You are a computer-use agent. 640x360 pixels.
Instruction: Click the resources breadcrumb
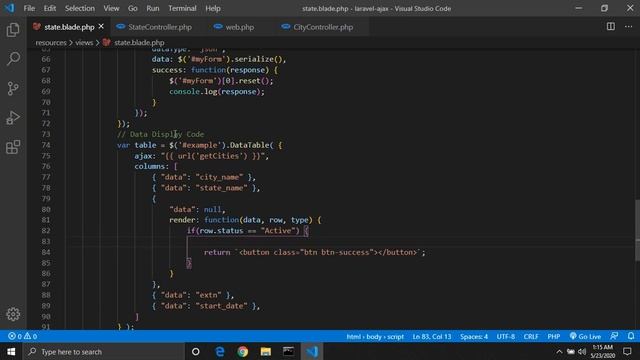coord(51,42)
